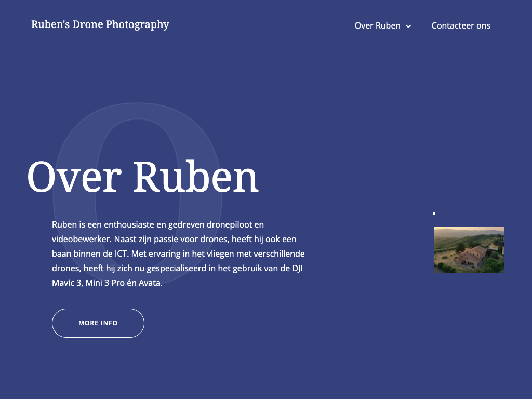Open the Over Ruben navigation menu item

(x=377, y=25)
